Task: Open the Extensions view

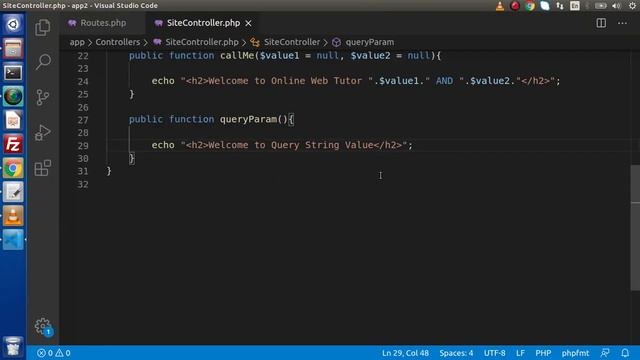Action: [42, 168]
